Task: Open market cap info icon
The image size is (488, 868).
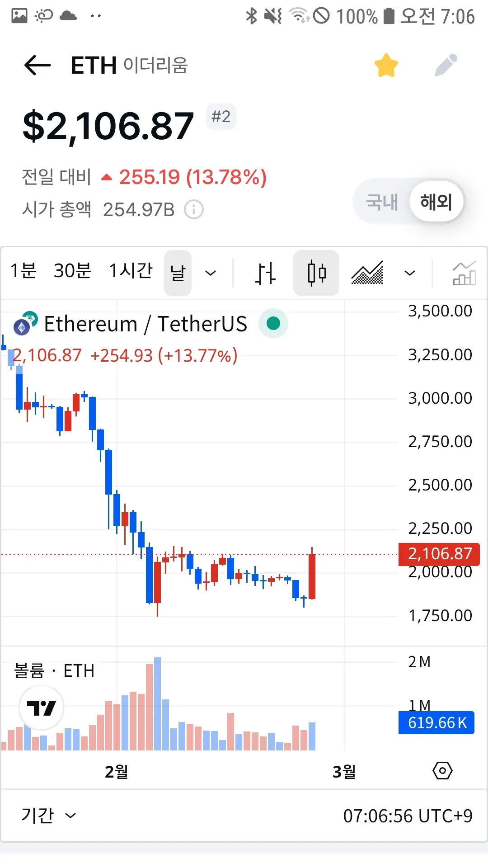Action: 194,210
